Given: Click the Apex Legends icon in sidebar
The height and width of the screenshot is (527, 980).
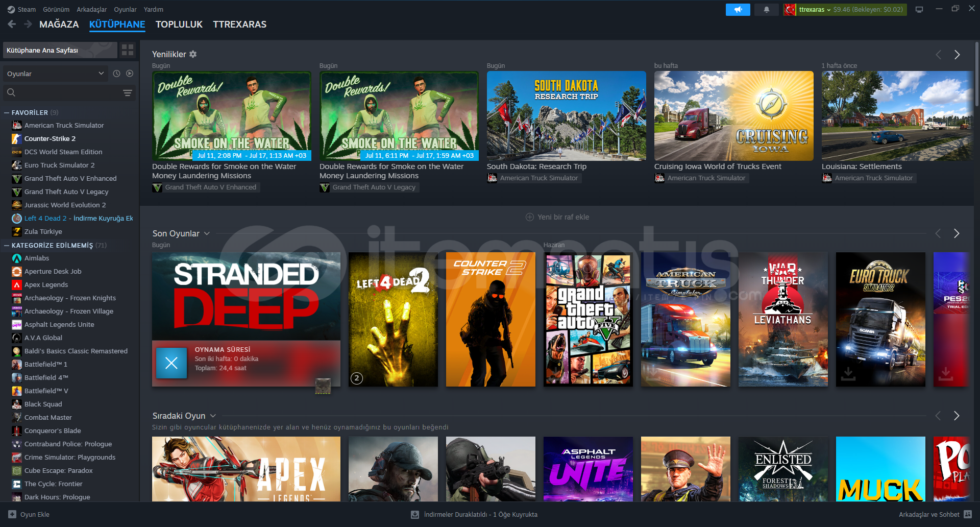Looking at the screenshot, I should point(17,284).
